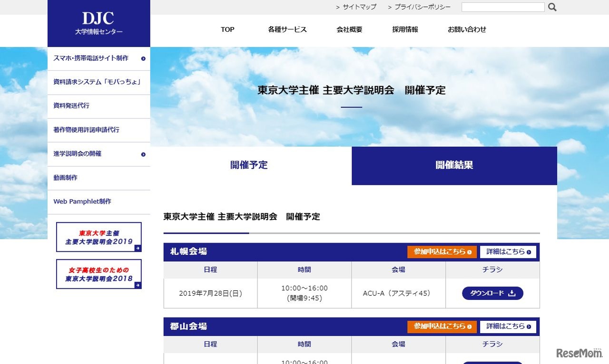This screenshot has width=609, height=364.
Task: Click 詳細はこちら for 郡山会場
Action: 508,326
